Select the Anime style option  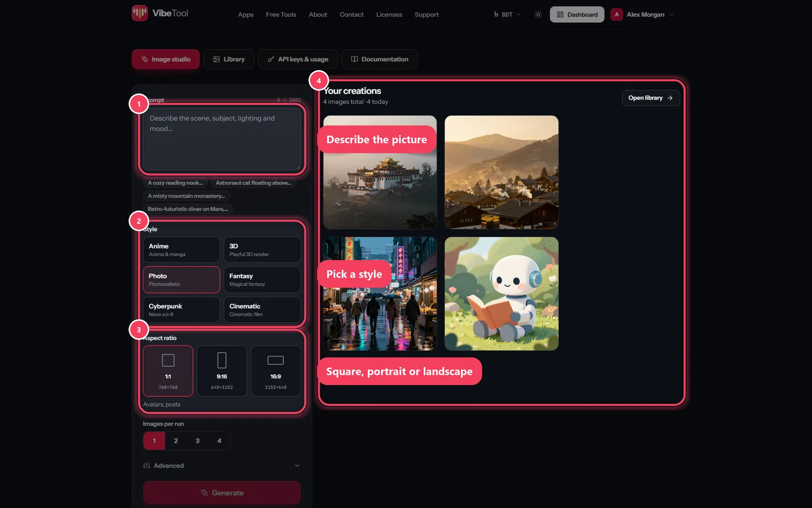(181, 250)
